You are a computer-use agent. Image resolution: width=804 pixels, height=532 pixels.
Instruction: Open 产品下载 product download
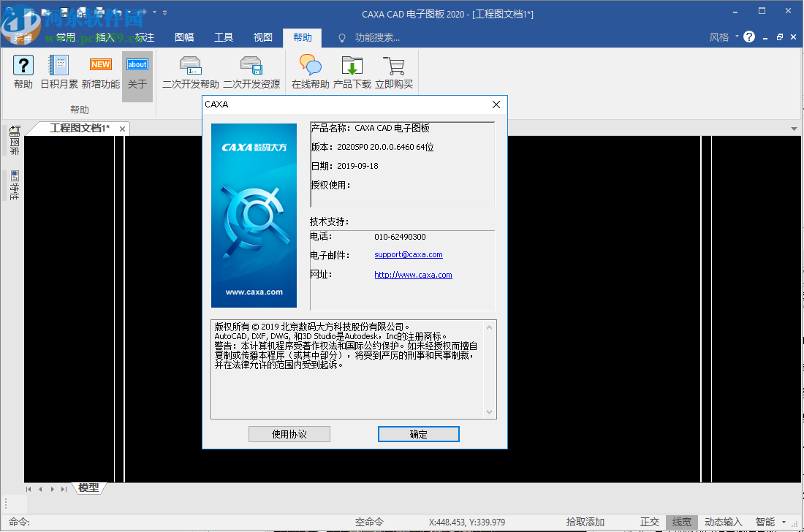(352, 72)
